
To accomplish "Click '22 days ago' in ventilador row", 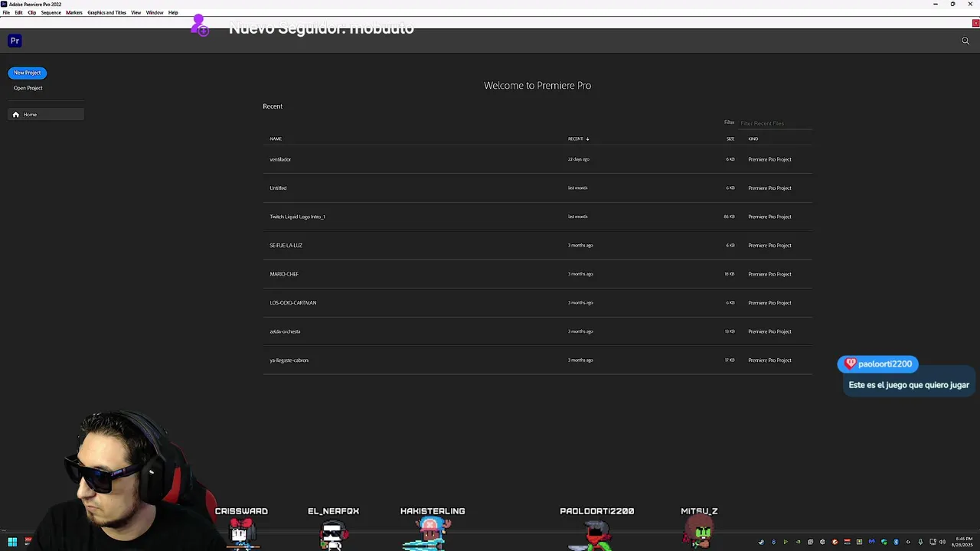I will [579, 159].
